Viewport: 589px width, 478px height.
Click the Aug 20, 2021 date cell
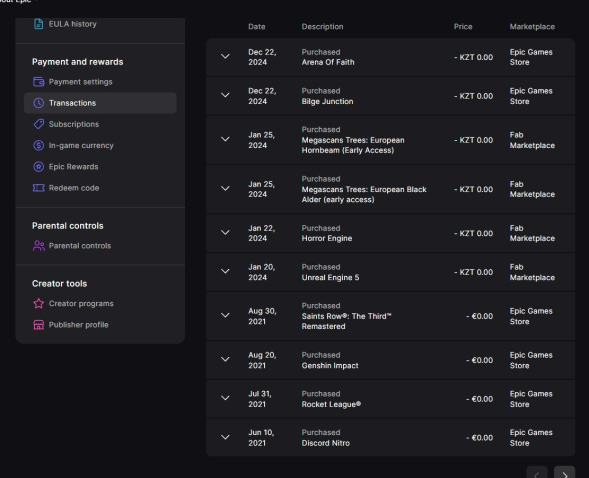(x=262, y=360)
